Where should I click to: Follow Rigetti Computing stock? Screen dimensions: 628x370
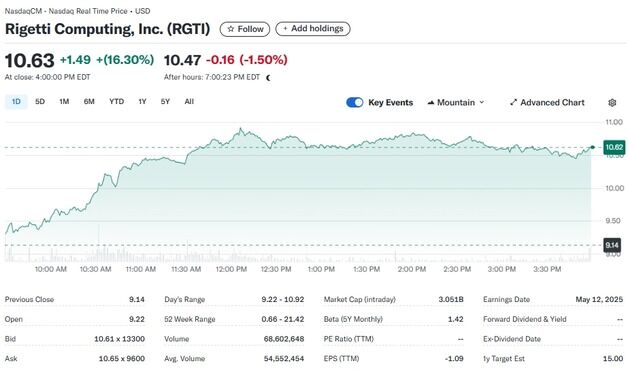tap(245, 29)
